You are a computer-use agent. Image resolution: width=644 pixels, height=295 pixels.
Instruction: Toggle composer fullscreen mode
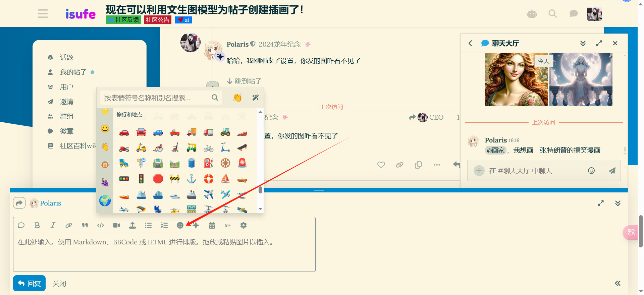[601, 203]
